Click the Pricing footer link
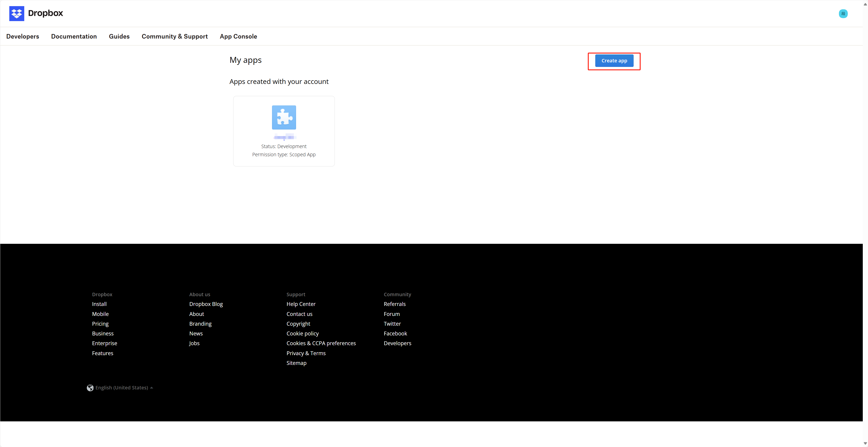 tap(100, 324)
